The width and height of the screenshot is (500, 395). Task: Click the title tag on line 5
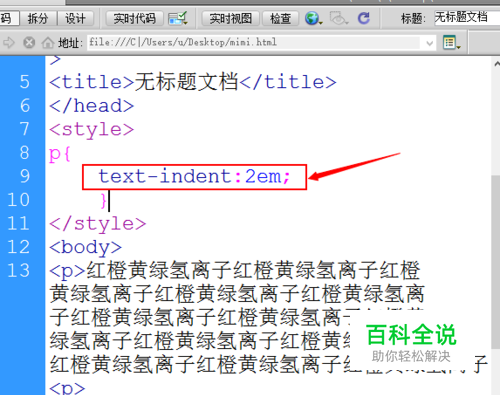[193, 82]
